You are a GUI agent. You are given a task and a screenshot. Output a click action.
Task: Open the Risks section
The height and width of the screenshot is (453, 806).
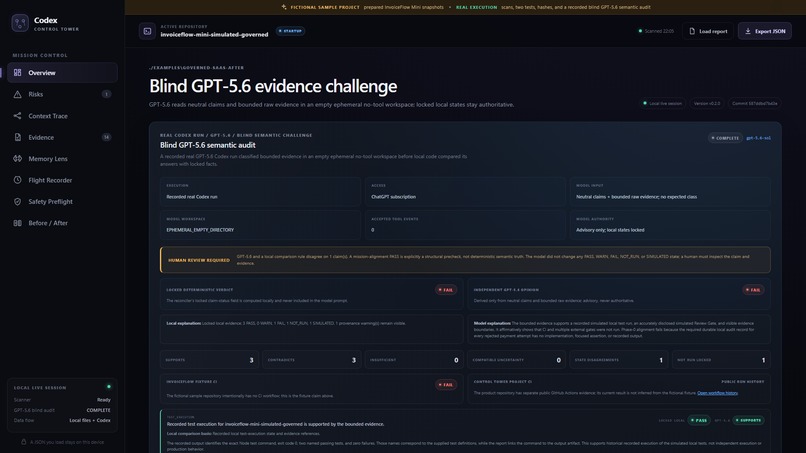(62, 94)
